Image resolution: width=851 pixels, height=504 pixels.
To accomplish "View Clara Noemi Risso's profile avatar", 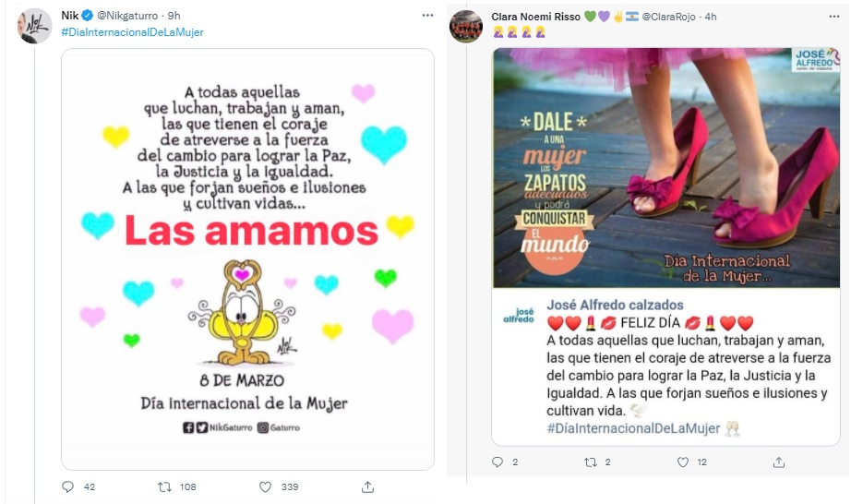I will (x=466, y=26).
